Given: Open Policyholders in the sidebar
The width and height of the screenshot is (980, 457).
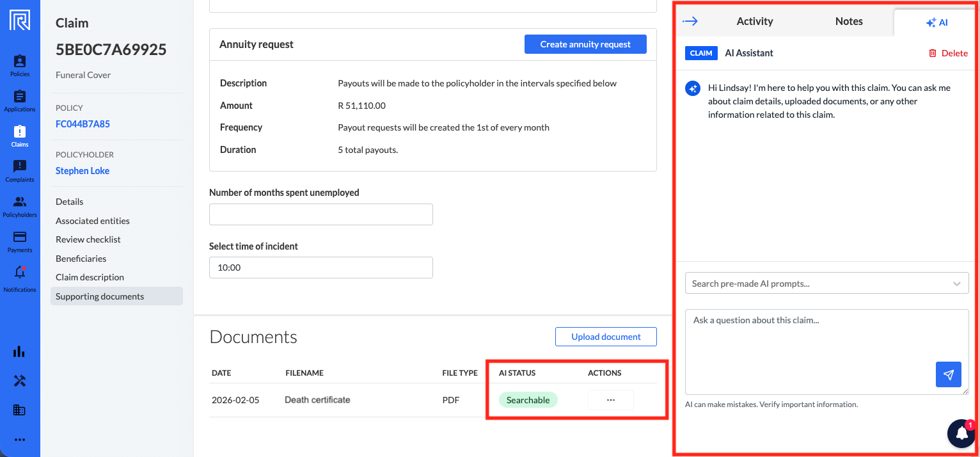Looking at the screenshot, I should click(20, 207).
